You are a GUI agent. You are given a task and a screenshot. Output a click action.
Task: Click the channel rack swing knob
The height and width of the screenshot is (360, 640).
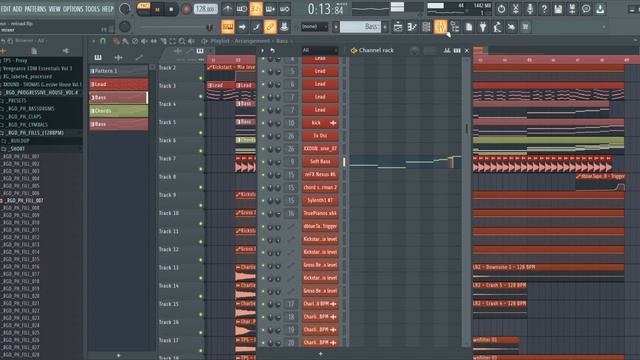[x=414, y=50]
